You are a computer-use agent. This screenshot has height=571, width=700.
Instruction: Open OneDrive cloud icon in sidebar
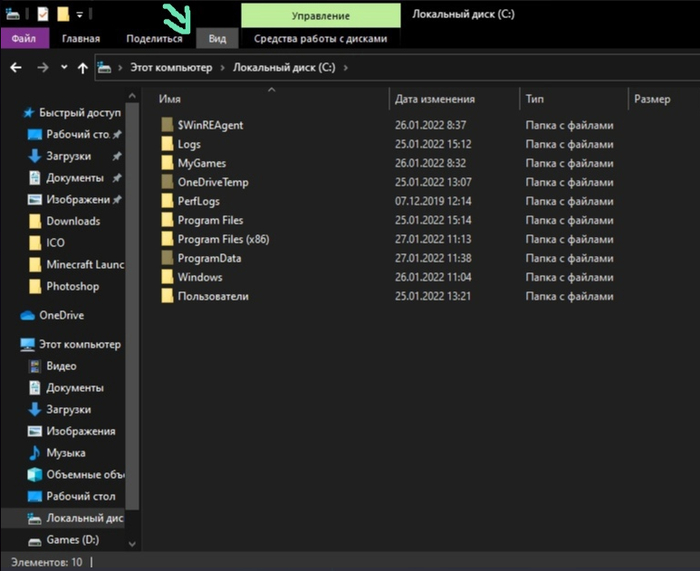[29, 315]
